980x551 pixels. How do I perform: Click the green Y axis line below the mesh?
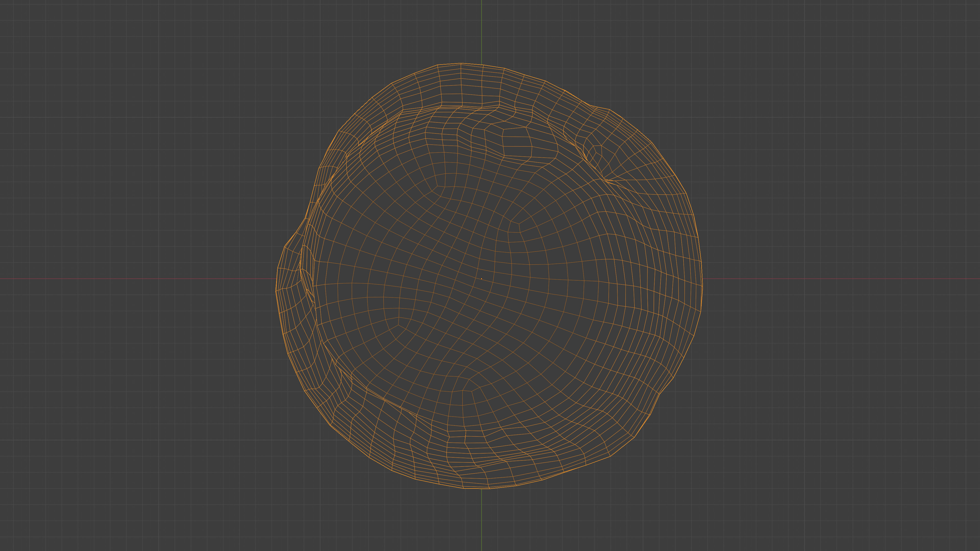click(x=482, y=521)
